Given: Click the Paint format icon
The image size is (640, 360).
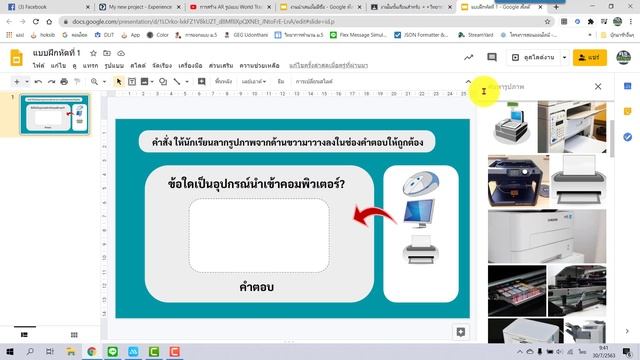Looking at the screenshot, I should [77, 82].
